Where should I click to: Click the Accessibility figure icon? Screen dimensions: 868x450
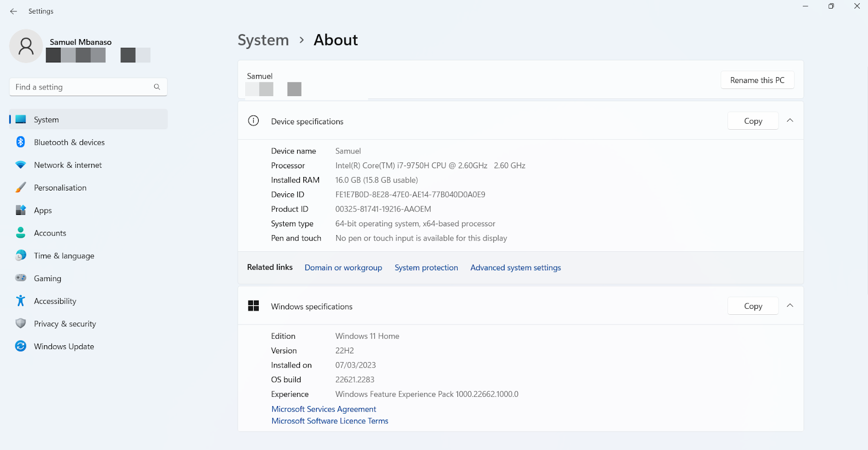click(x=21, y=301)
